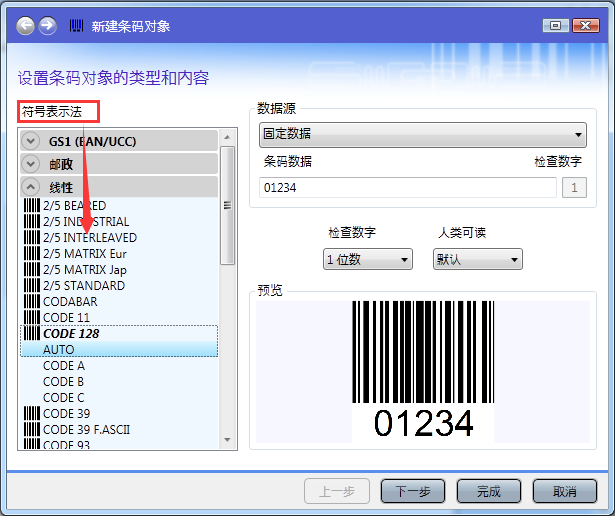
Task: Click barcode icon next to CODE 39 F.ASCII
Action: (32, 430)
